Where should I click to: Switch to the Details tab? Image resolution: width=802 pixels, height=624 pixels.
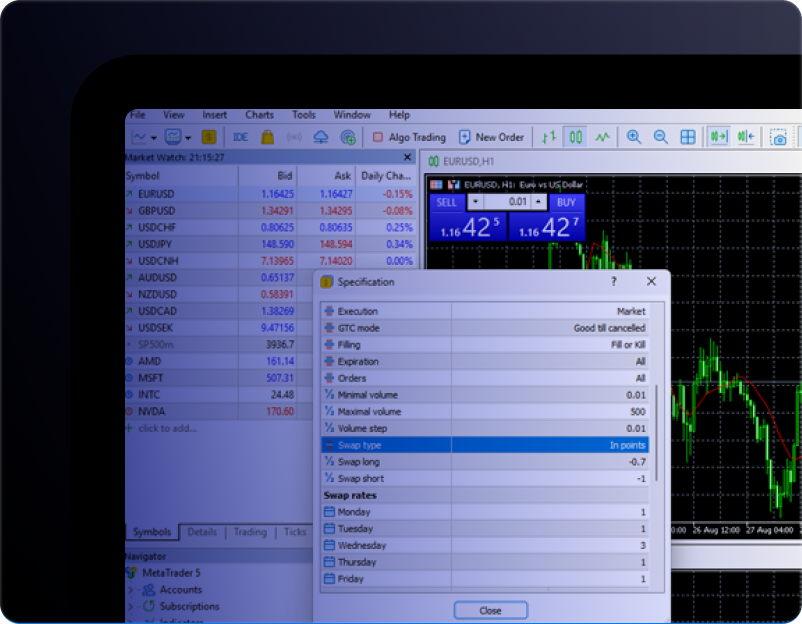point(202,532)
